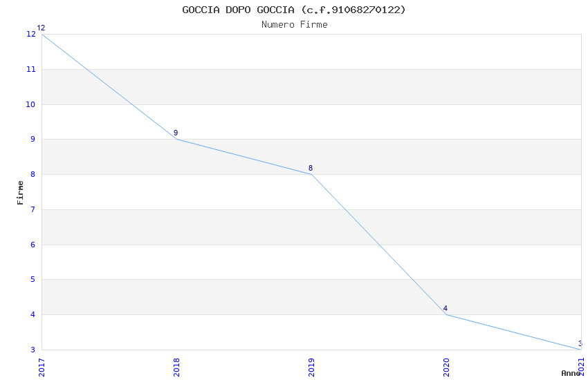Click the y-axis tick value 3
Image resolution: width=588 pixels, height=380 pixels.
[33, 350]
